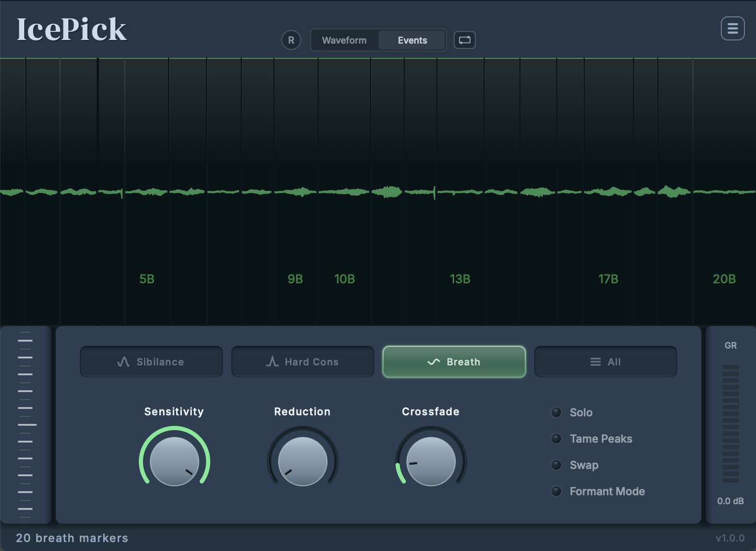Select the Breath mode tab
Image resolution: width=756 pixels, height=551 pixels.
(454, 362)
